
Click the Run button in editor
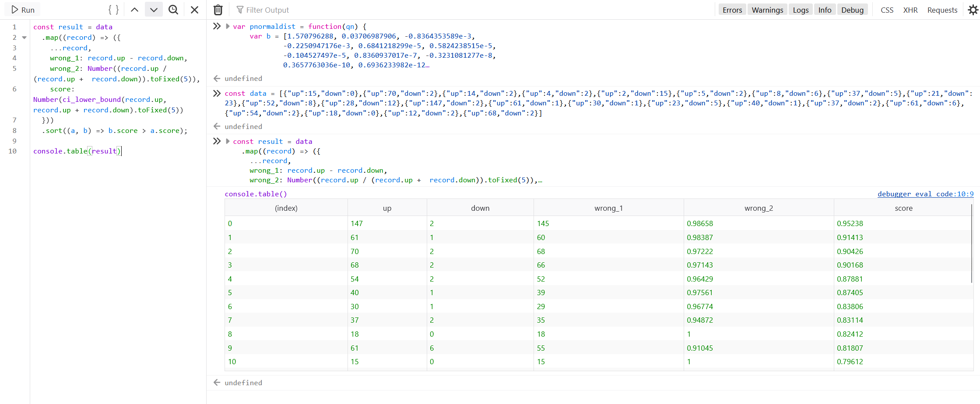(23, 10)
